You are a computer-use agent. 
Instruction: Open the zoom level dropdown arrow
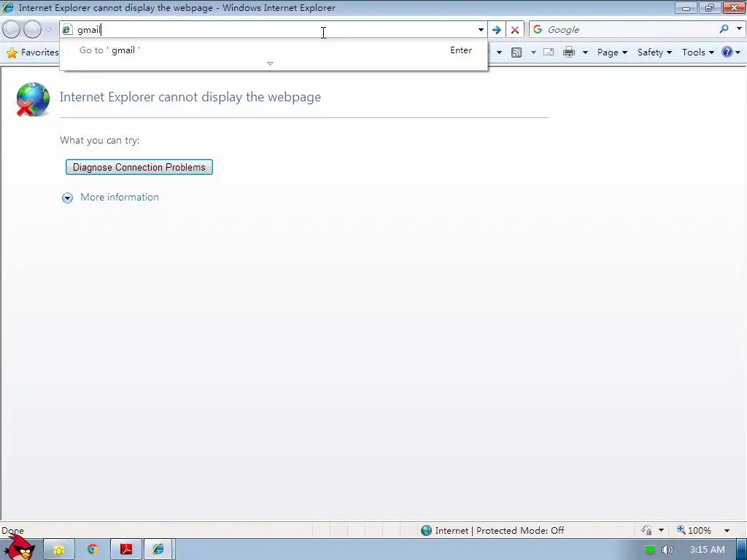[x=727, y=531]
